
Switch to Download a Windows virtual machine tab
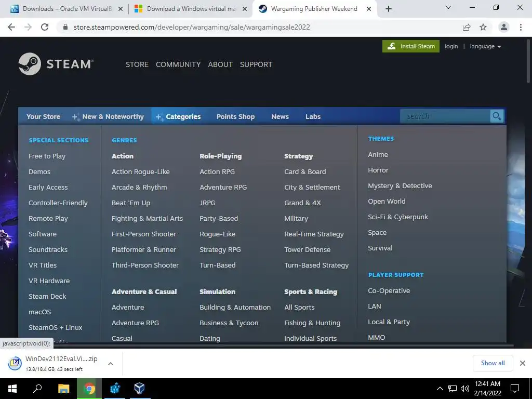[191, 9]
